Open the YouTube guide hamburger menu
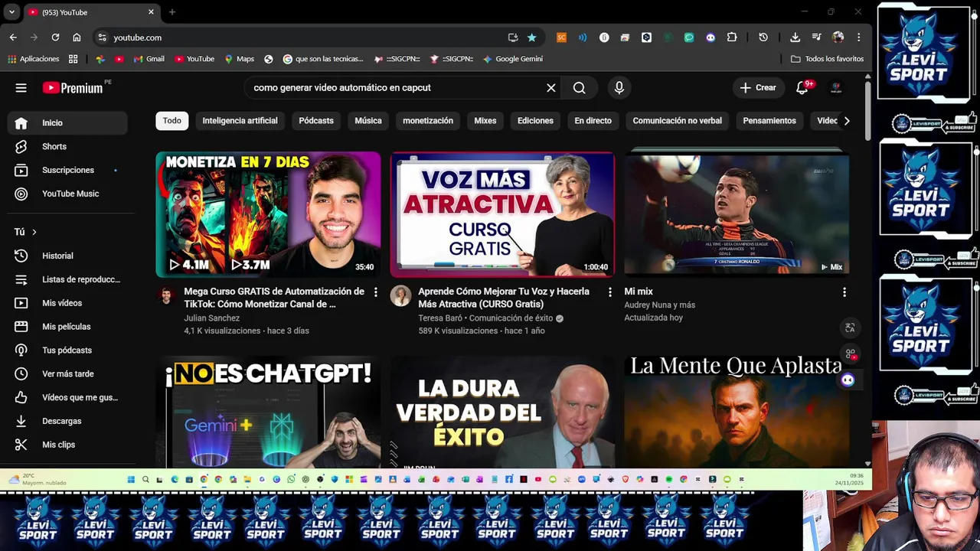The height and width of the screenshot is (551, 980). pos(21,88)
